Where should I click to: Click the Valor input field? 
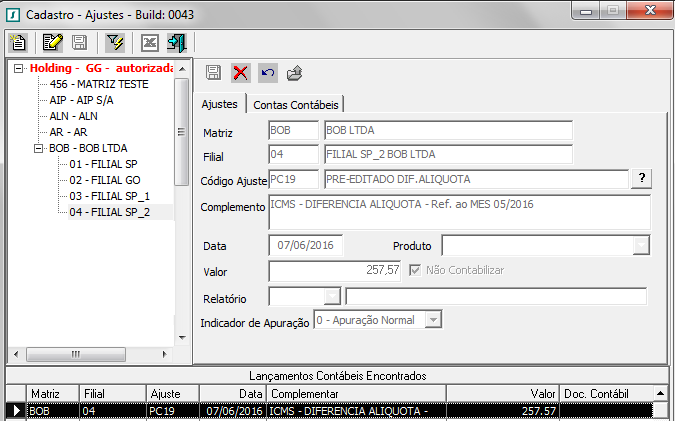coord(336,271)
